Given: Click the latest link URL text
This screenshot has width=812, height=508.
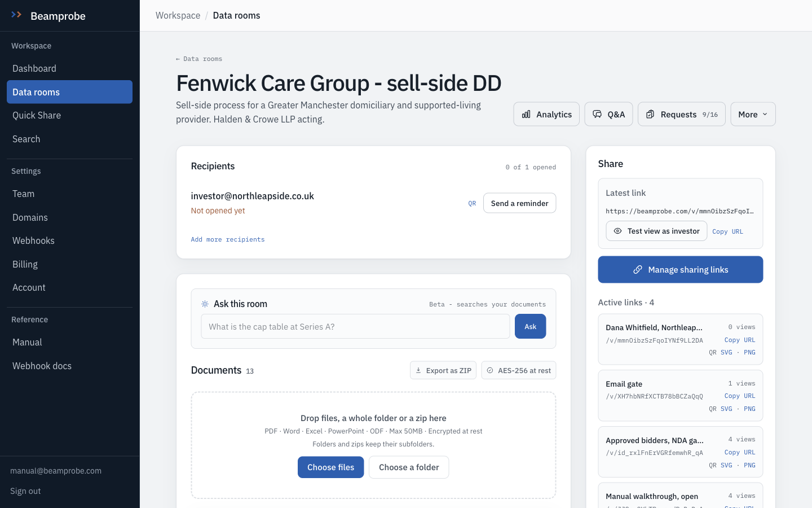Looking at the screenshot, I should 679,211.
